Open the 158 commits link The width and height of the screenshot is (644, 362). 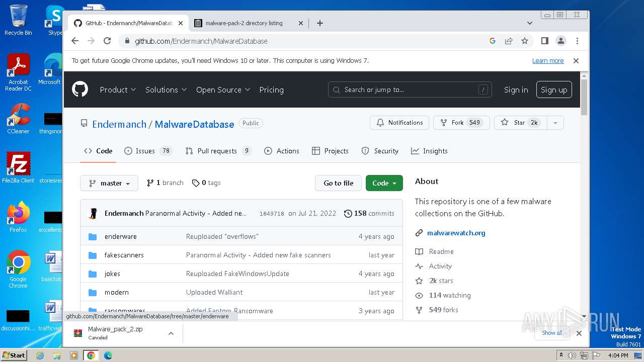(x=374, y=214)
